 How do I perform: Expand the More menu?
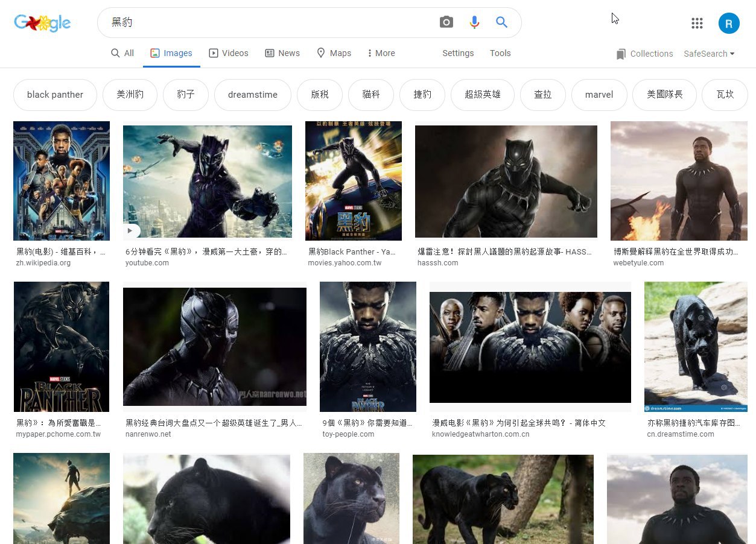381,53
